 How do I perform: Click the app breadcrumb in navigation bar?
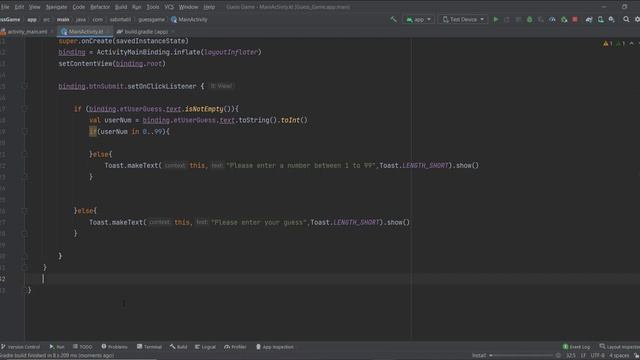[x=32, y=20]
